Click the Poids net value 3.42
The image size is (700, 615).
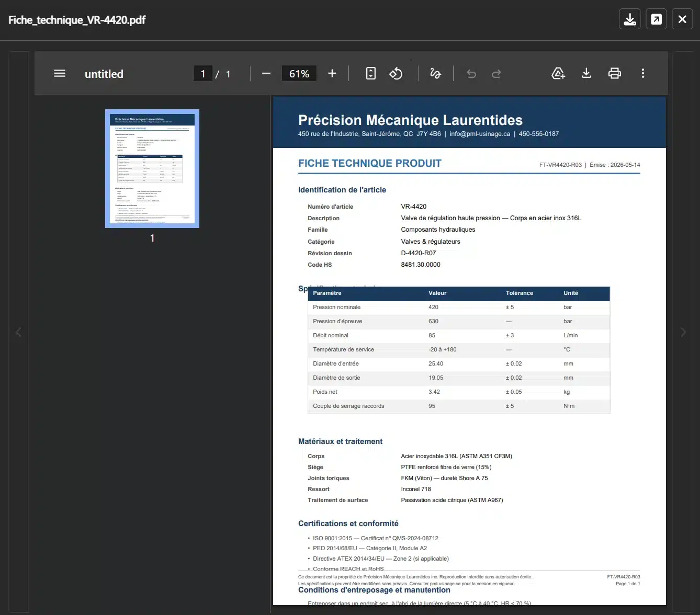tap(434, 392)
